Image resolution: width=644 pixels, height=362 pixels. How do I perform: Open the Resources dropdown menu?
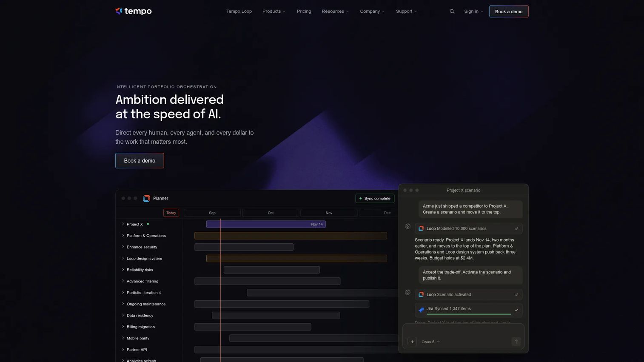pyautogui.click(x=335, y=11)
